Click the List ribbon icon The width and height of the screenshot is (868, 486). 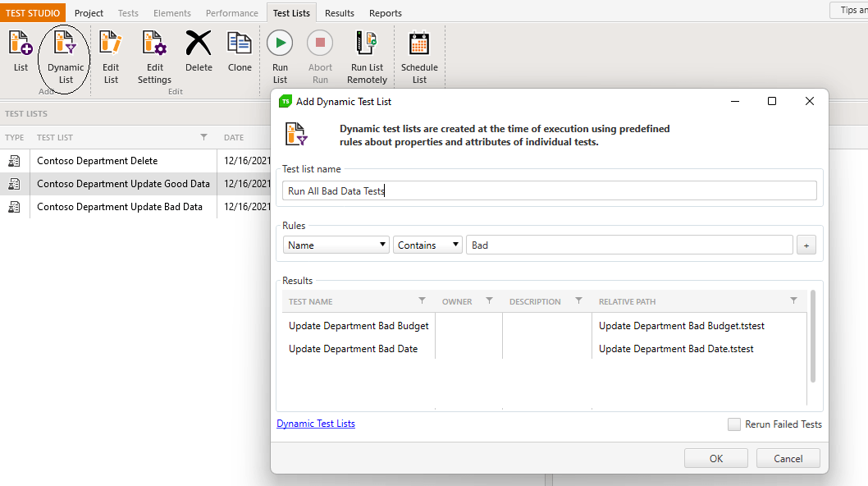[x=21, y=43]
